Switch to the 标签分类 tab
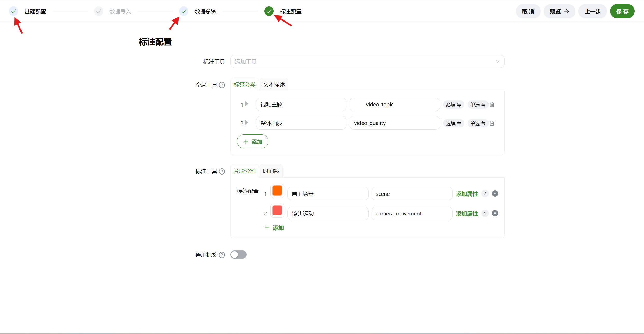Screen dimensions: 644x334 coord(244,85)
